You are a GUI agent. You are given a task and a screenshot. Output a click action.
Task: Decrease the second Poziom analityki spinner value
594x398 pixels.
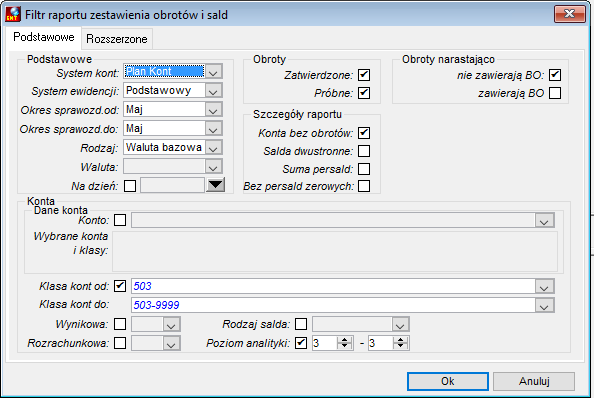pos(400,346)
